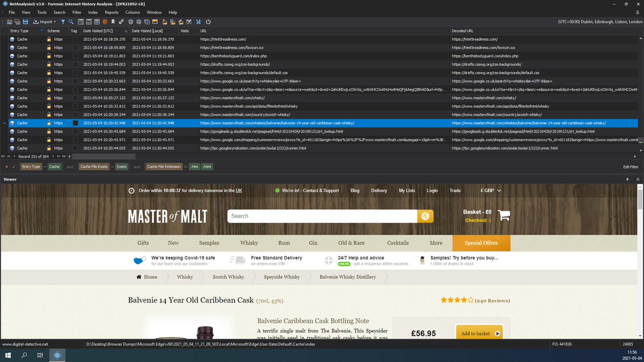Open the Reports menu
Screen dimensions: 644x362
[112, 12]
